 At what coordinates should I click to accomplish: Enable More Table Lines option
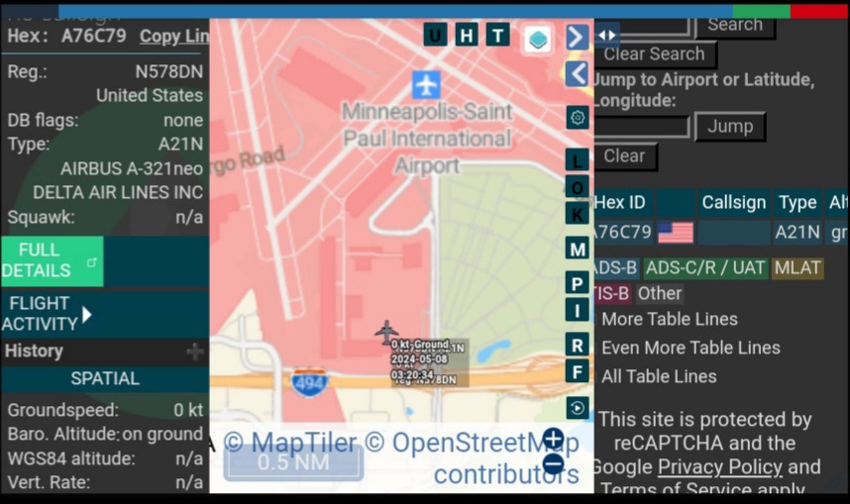(670, 319)
